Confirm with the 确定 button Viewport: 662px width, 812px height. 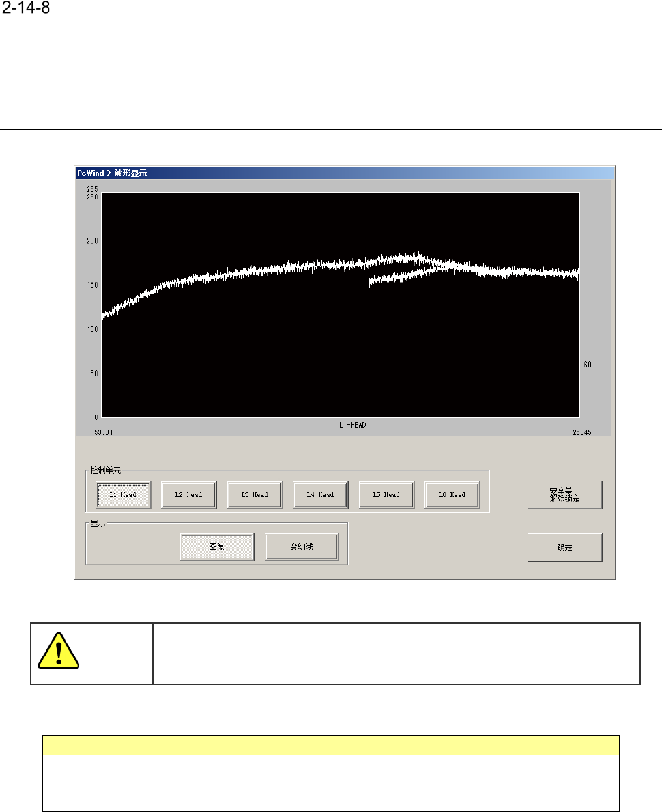[x=564, y=548]
